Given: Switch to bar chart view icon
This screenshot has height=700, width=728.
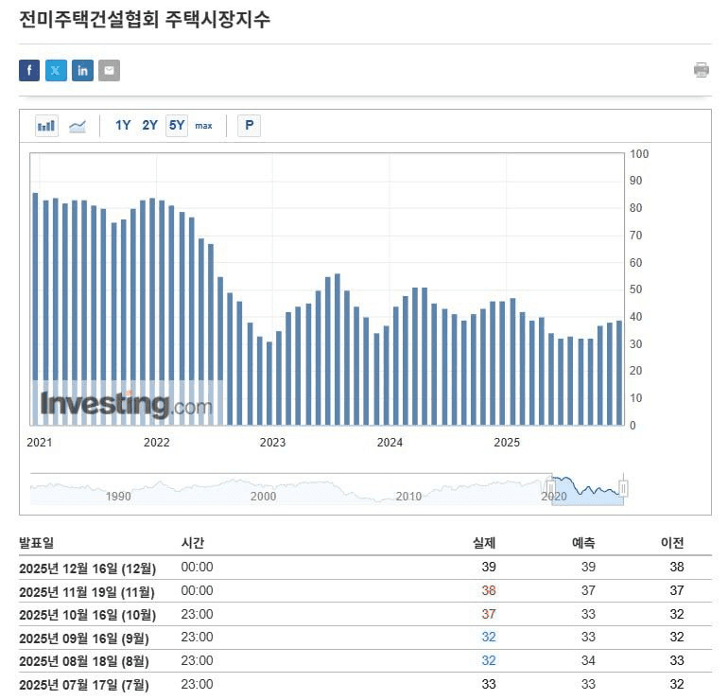Looking at the screenshot, I should [46, 126].
